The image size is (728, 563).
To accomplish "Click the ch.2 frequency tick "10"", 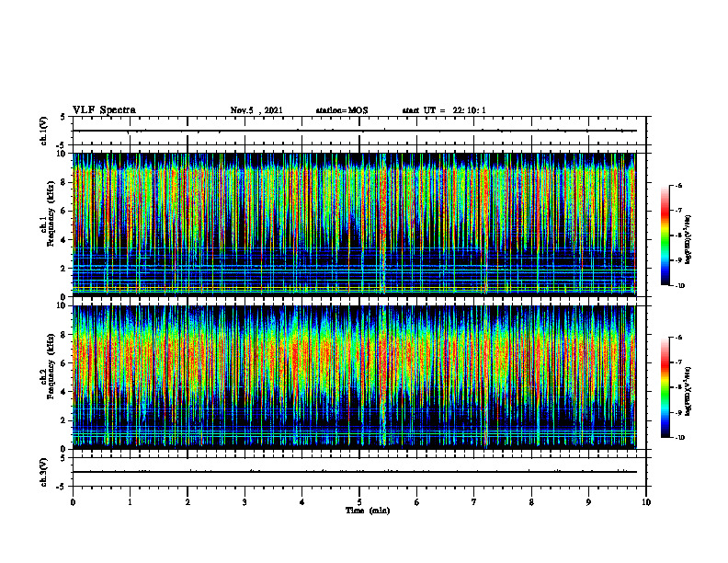I will tap(63, 305).
